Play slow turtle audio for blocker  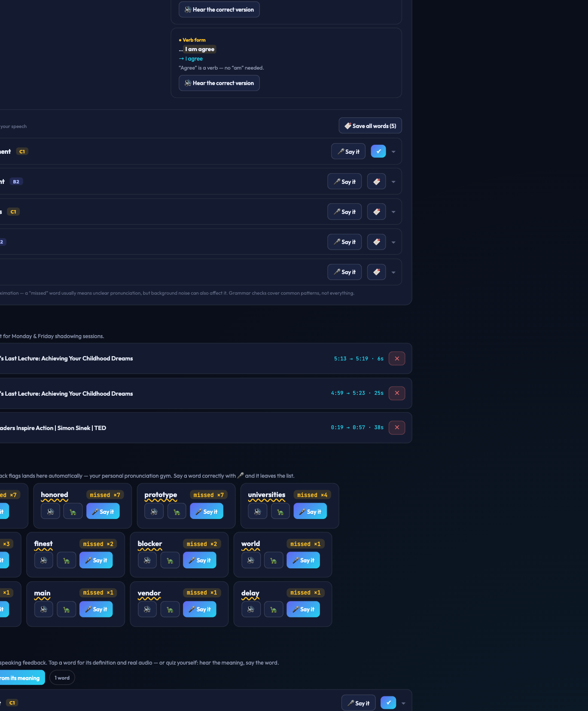[170, 560]
